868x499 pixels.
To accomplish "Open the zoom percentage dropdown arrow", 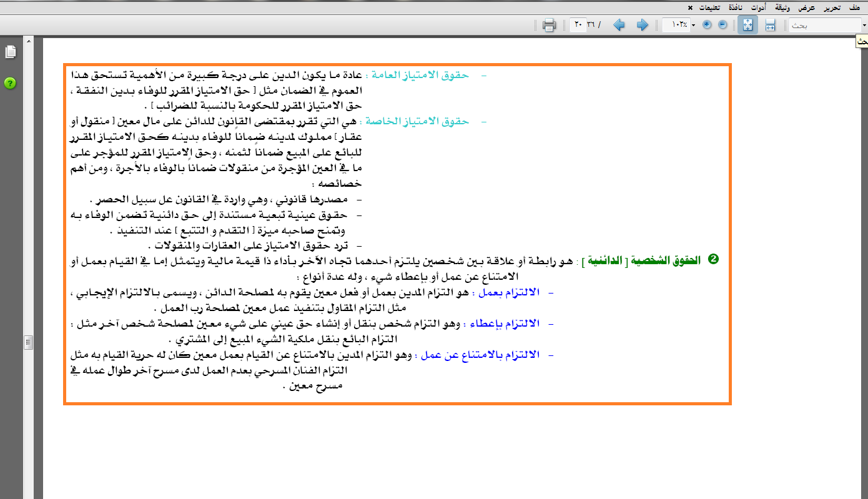I will (693, 26).
